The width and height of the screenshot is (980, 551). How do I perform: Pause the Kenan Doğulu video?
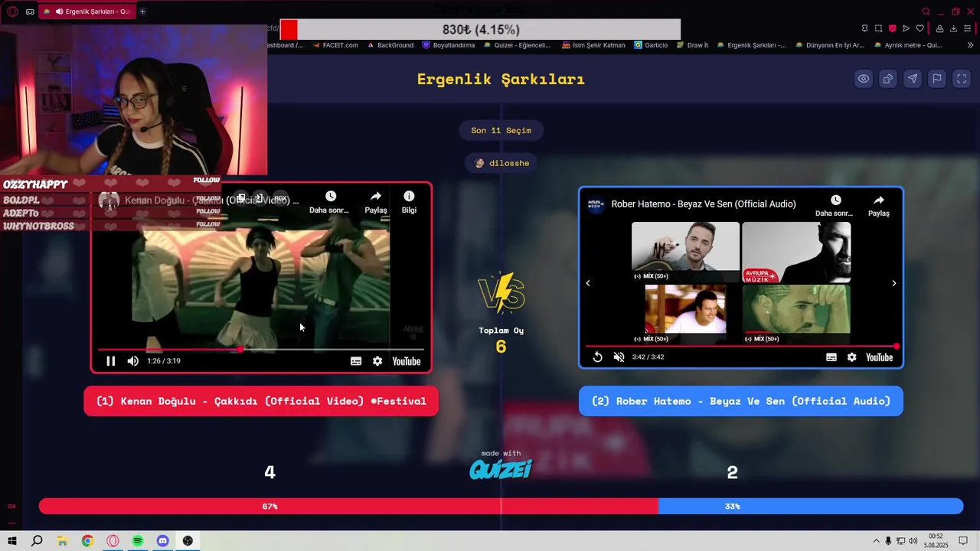coord(110,361)
